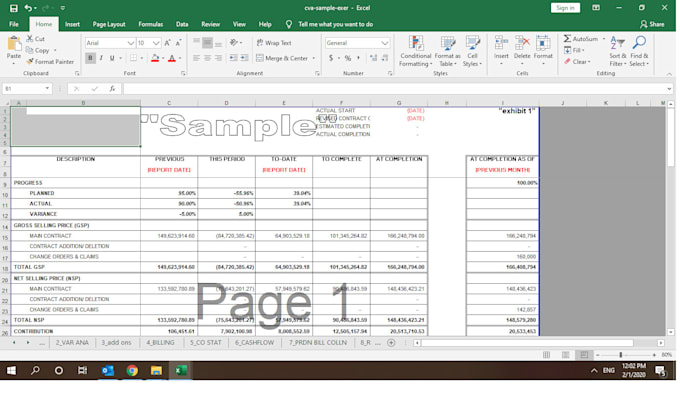
Task: Switch to the Formulas tab
Action: coord(150,24)
